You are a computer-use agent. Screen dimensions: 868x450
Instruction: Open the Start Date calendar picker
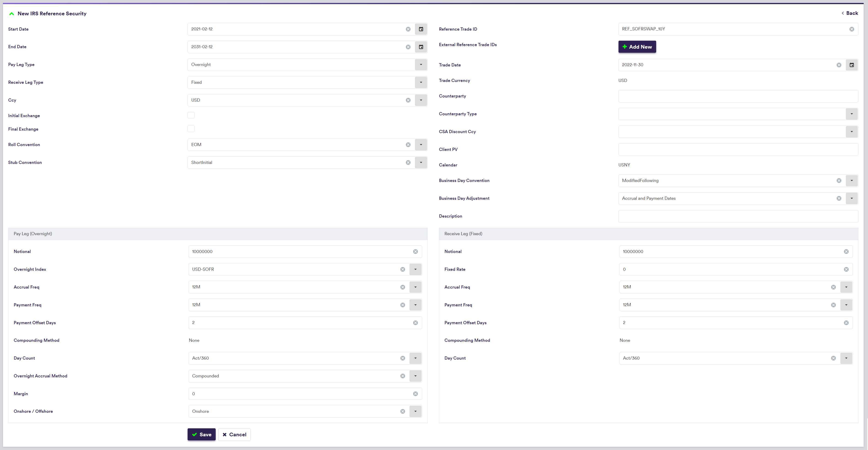click(x=421, y=29)
